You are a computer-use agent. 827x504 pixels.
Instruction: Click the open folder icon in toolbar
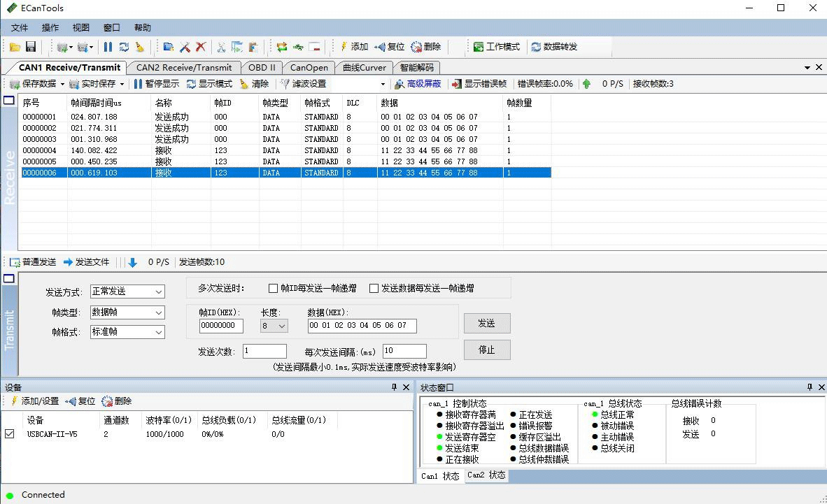pyautogui.click(x=15, y=47)
